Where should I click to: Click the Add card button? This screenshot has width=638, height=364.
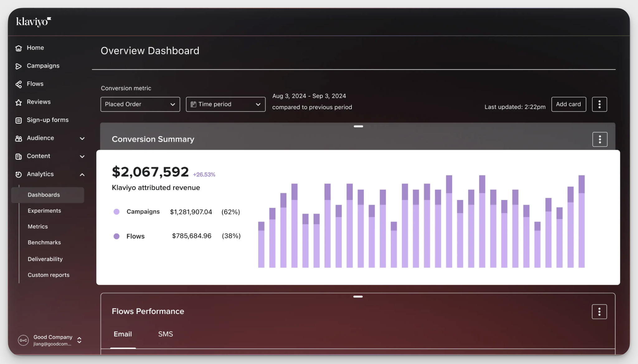(568, 104)
